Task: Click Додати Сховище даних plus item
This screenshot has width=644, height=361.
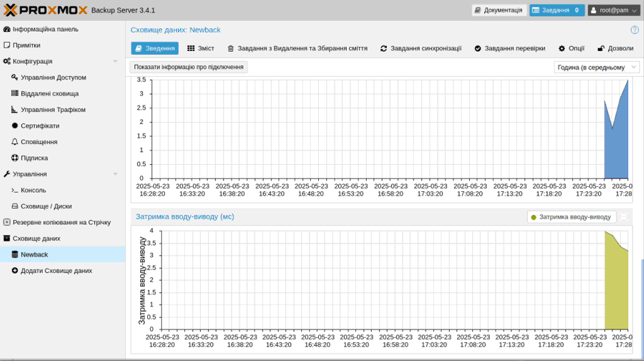Action: (x=56, y=271)
